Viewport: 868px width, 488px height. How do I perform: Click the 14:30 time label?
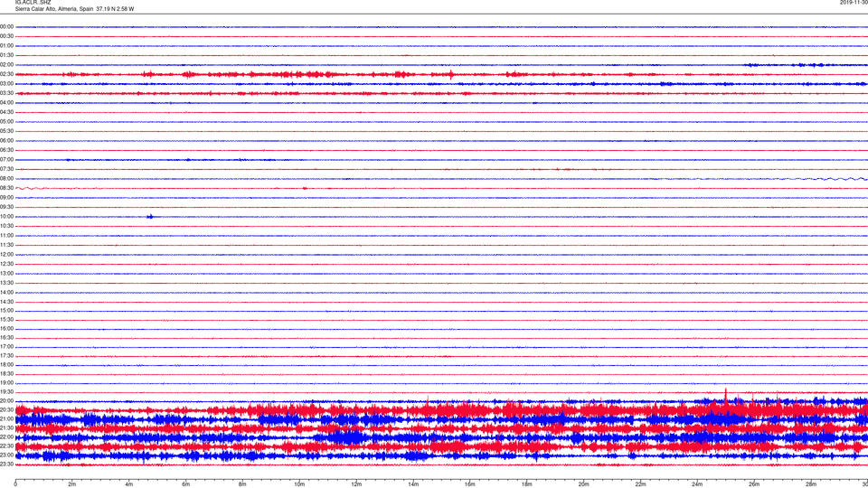point(6,302)
